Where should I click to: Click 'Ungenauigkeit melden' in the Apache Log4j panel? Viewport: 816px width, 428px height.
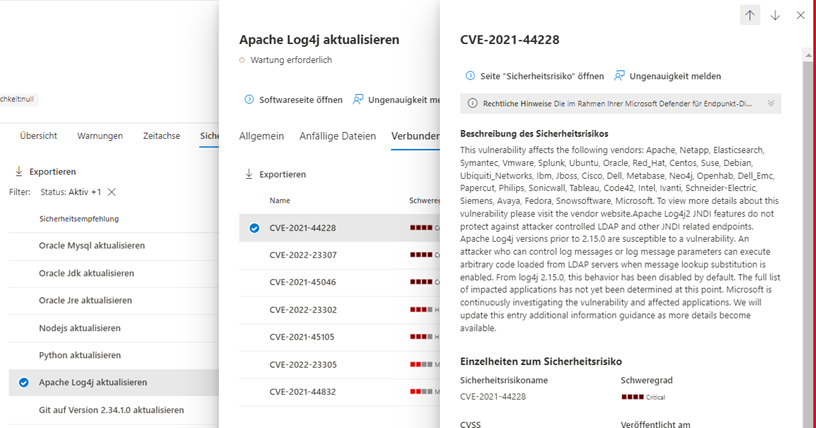click(397, 99)
